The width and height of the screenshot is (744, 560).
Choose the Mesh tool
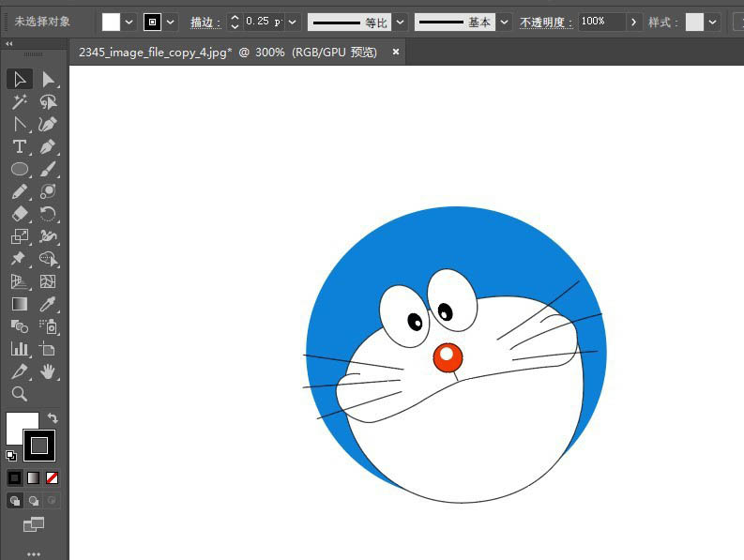click(x=48, y=281)
